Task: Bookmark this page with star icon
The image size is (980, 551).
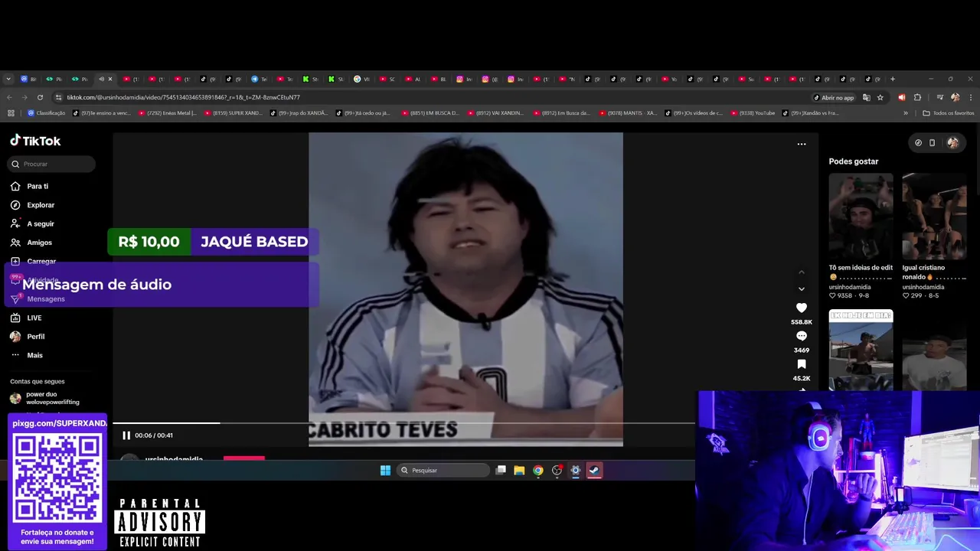Action: pyautogui.click(x=880, y=97)
